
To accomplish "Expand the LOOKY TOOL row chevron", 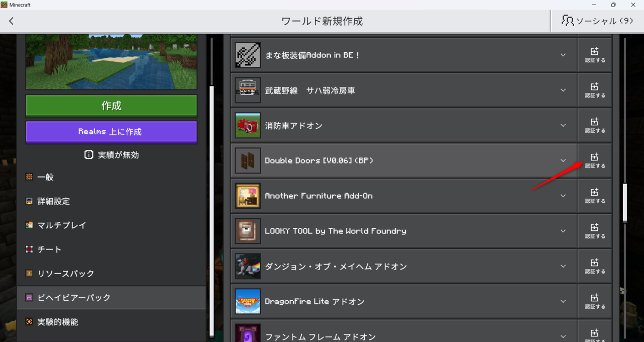I will click(563, 231).
